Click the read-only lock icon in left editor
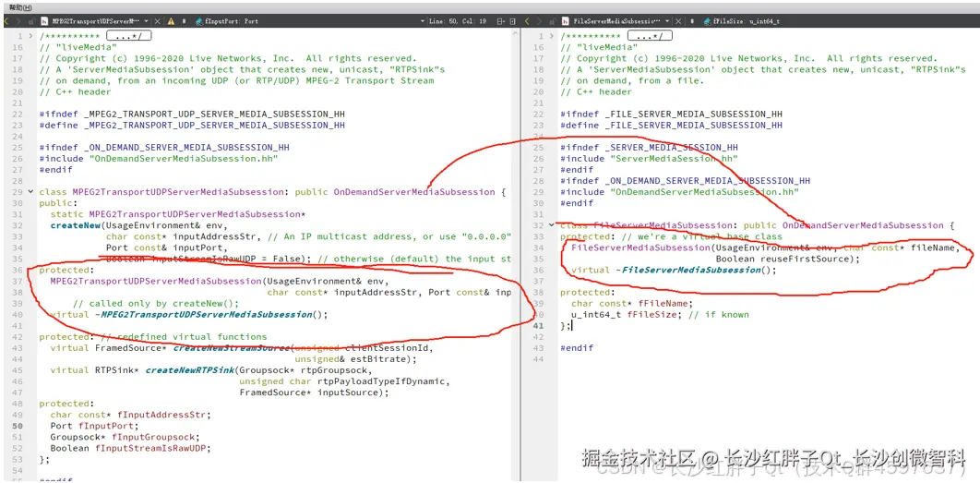The width and height of the screenshot is (980, 483). pos(30,21)
